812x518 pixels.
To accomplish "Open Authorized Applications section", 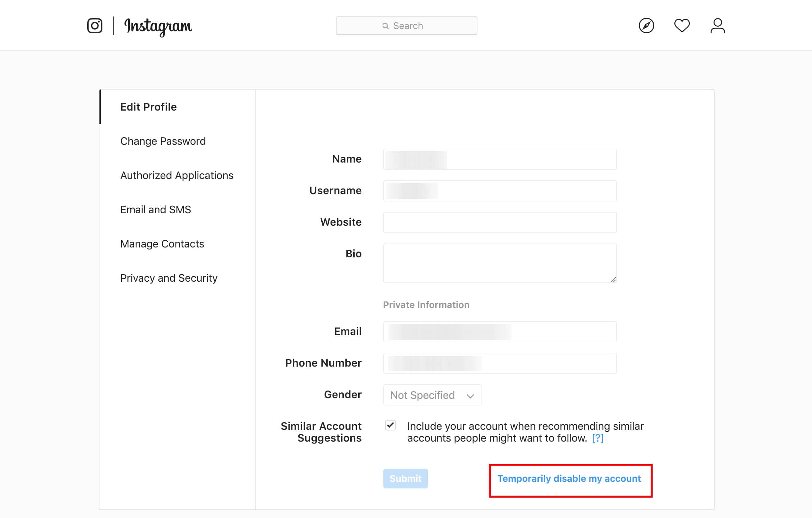I will pyautogui.click(x=177, y=175).
